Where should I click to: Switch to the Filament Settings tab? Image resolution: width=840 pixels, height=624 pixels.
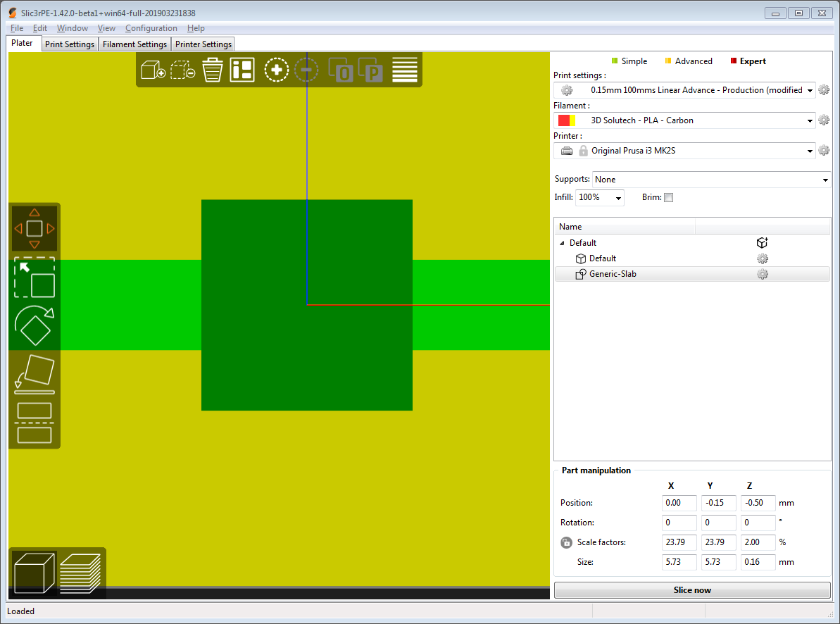(134, 44)
